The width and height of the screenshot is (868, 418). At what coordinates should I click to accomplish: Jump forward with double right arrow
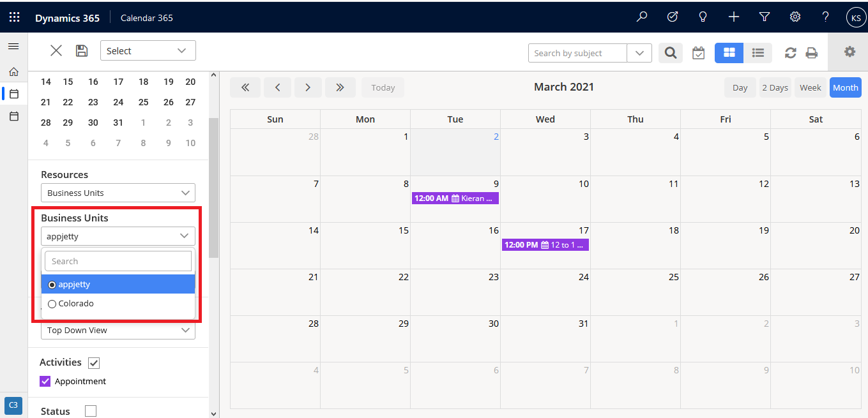pyautogui.click(x=340, y=87)
